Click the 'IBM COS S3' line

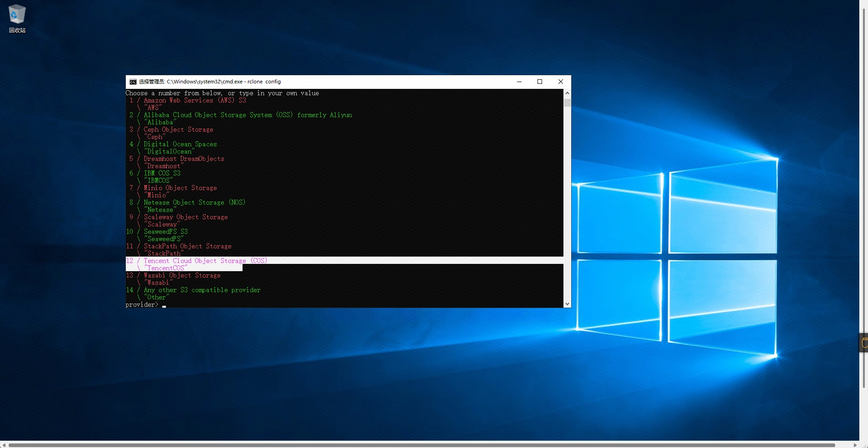pyautogui.click(x=155, y=173)
